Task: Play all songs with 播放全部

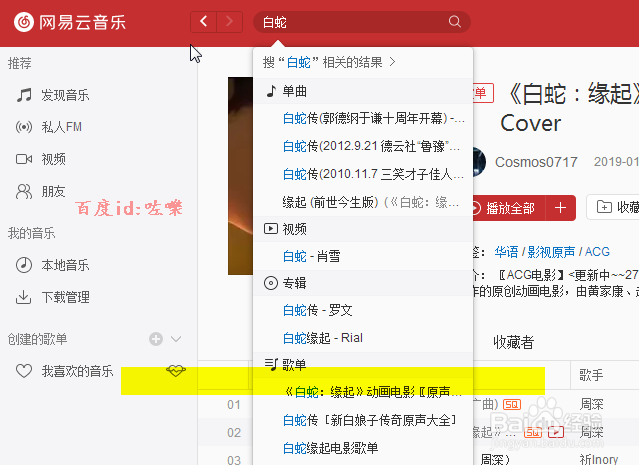Action: coord(509,208)
